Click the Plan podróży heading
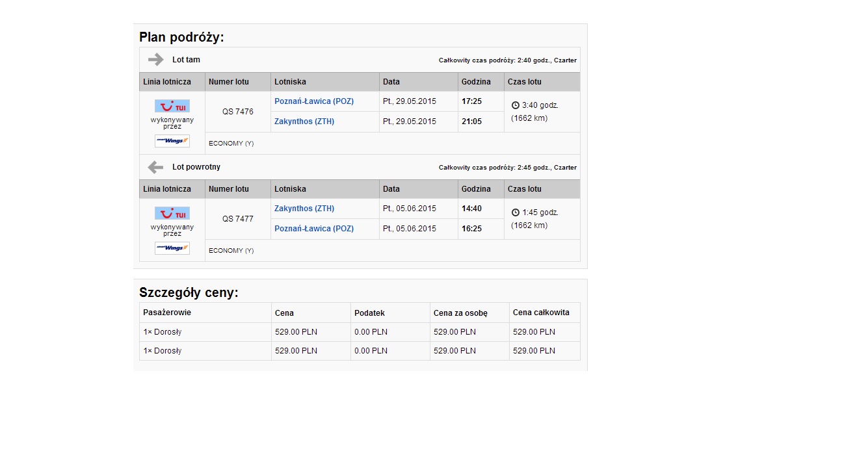This screenshot has width=868, height=449. 181,38
